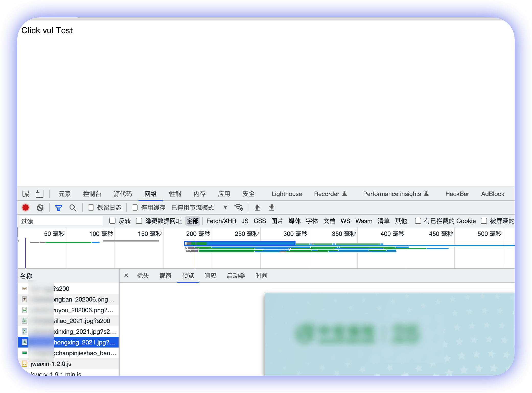Toggle the blue filter funnel icon
Image resolution: width=532 pixels, height=393 pixels.
59,208
